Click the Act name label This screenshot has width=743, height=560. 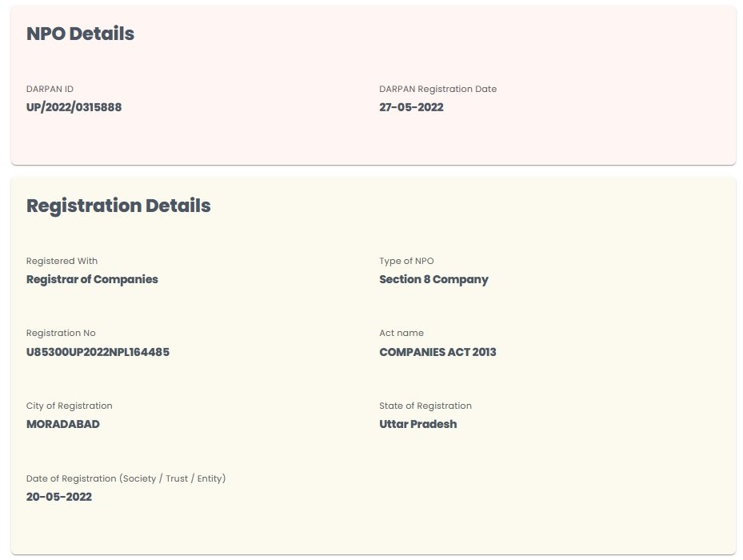tap(401, 333)
